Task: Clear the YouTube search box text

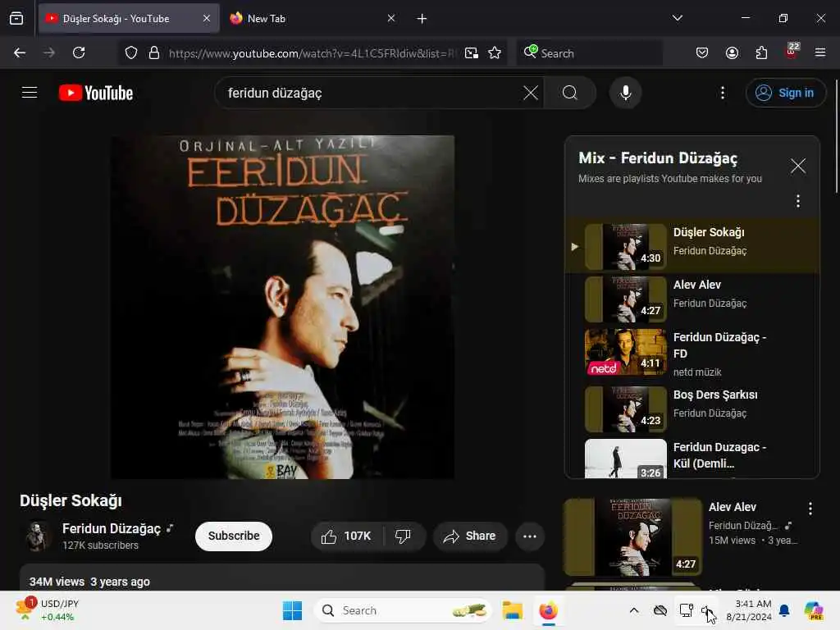Action: (x=531, y=93)
